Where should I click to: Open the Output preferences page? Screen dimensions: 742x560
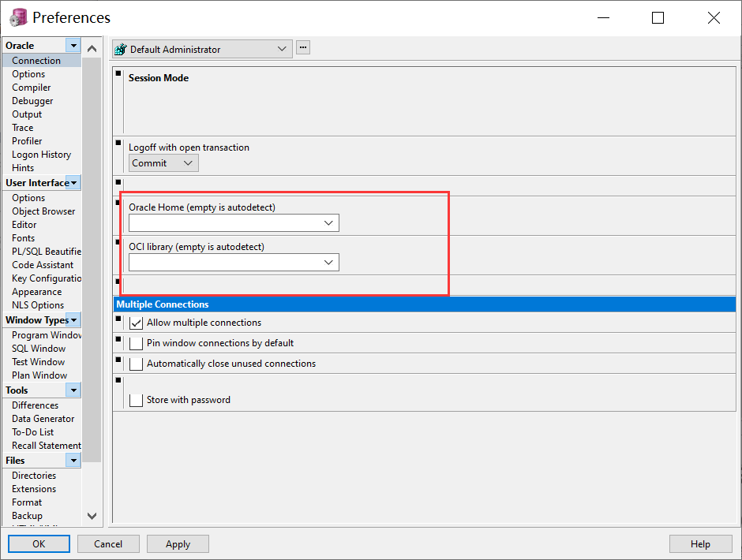pos(27,114)
